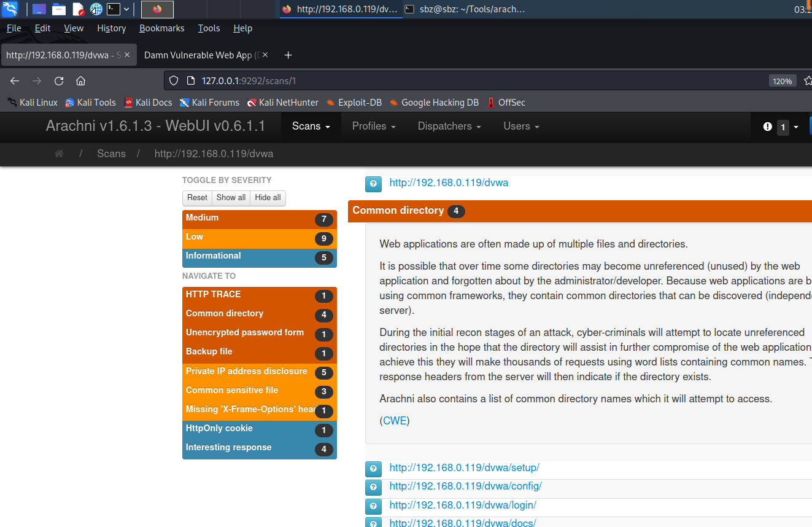This screenshot has height=527, width=812.
Task: Open the Bookmarks menu in menu bar
Action: [x=161, y=28]
